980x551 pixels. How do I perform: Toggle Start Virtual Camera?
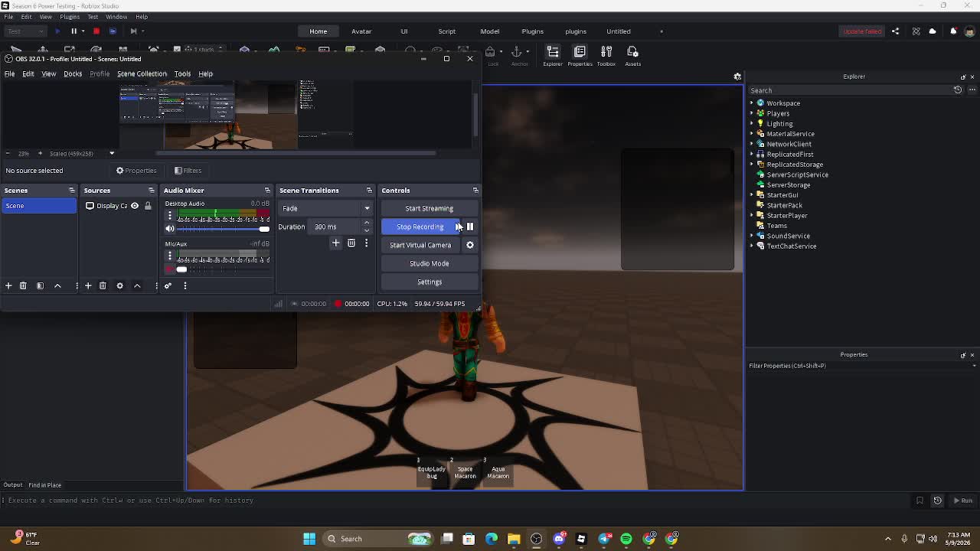[420, 245]
